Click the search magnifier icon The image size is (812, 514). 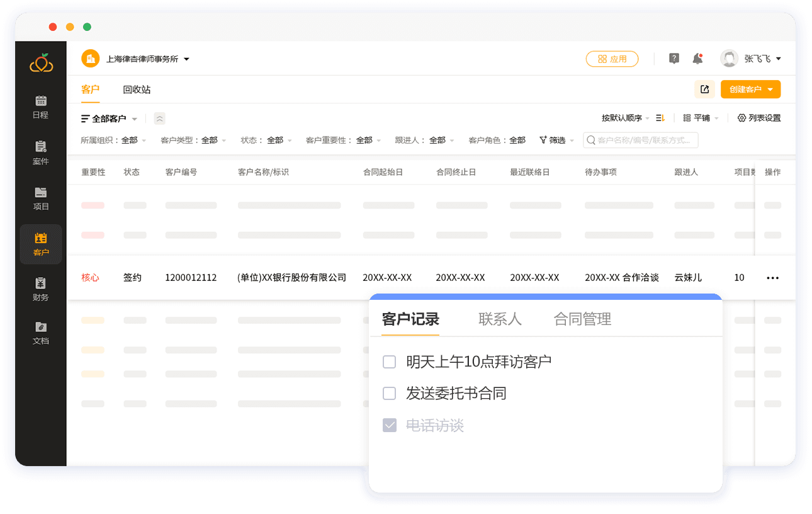591,140
